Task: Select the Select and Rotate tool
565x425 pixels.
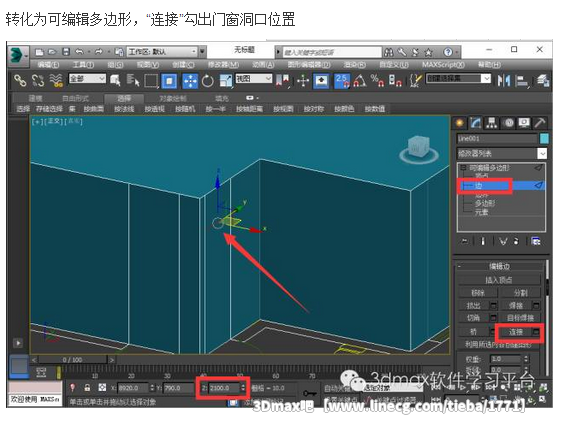Action: coord(208,81)
